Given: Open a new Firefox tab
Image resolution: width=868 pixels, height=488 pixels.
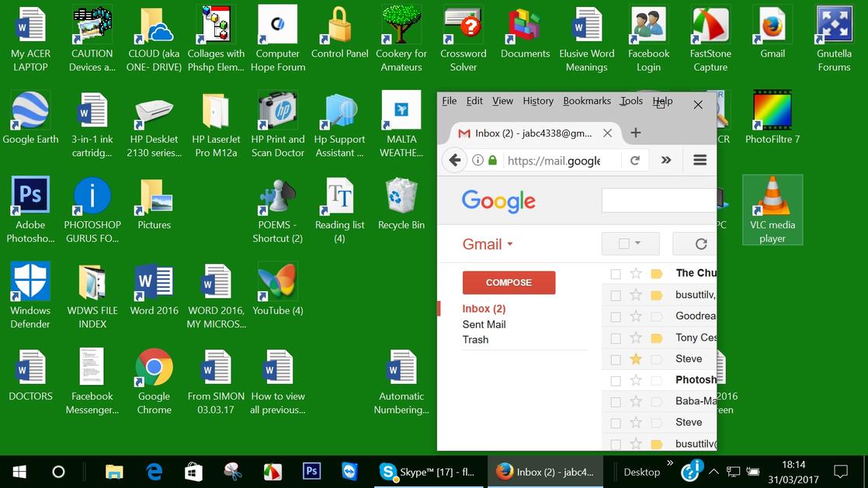Looking at the screenshot, I should tap(636, 133).
